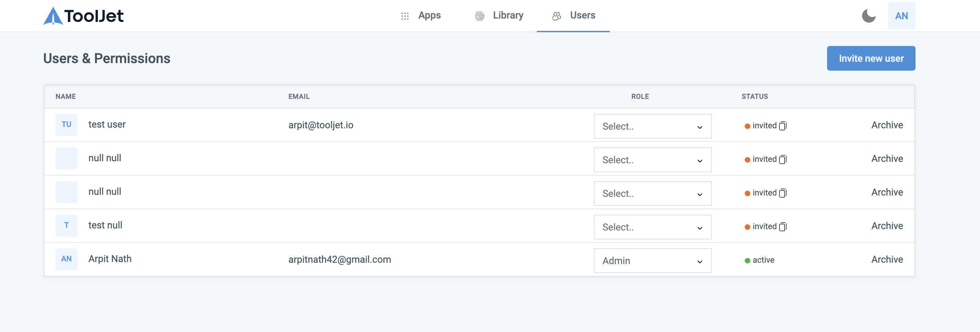Open the AN profile avatar menu
The width and height of the screenshot is (980, 332).
point(901,16)
